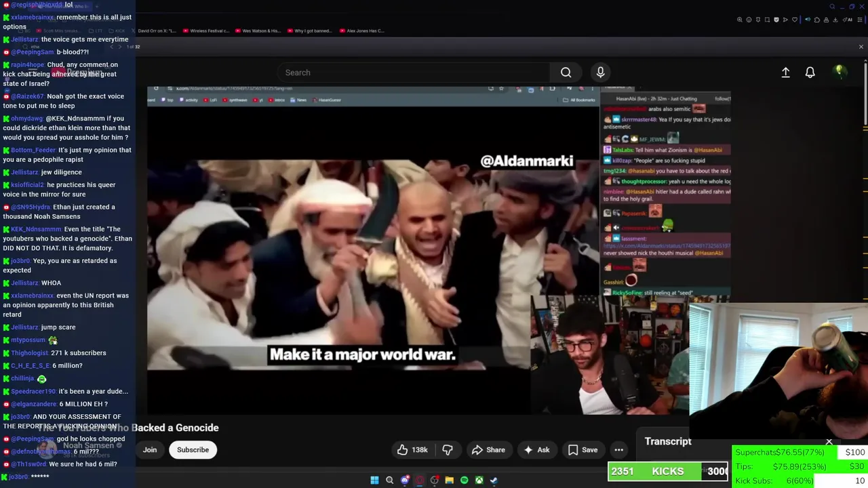The image size is (868, 488).
Task: Click the Join channel button
Action: click(x=150, y=450)
